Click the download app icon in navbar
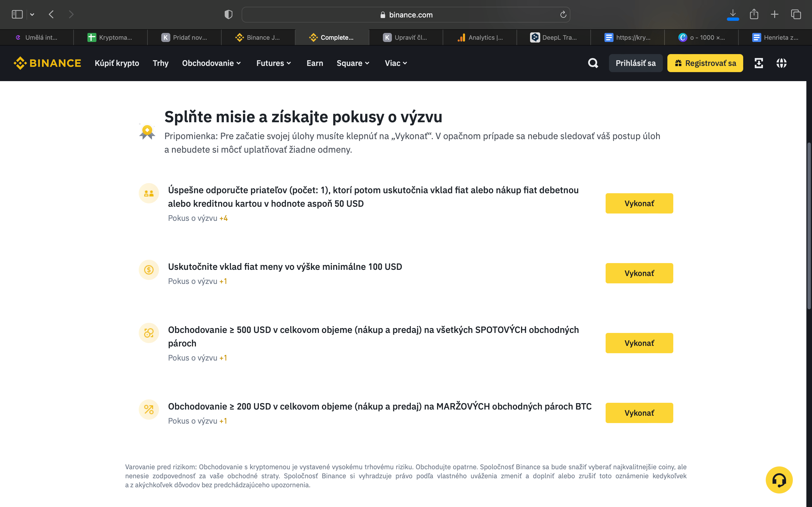 pos(759,63)
